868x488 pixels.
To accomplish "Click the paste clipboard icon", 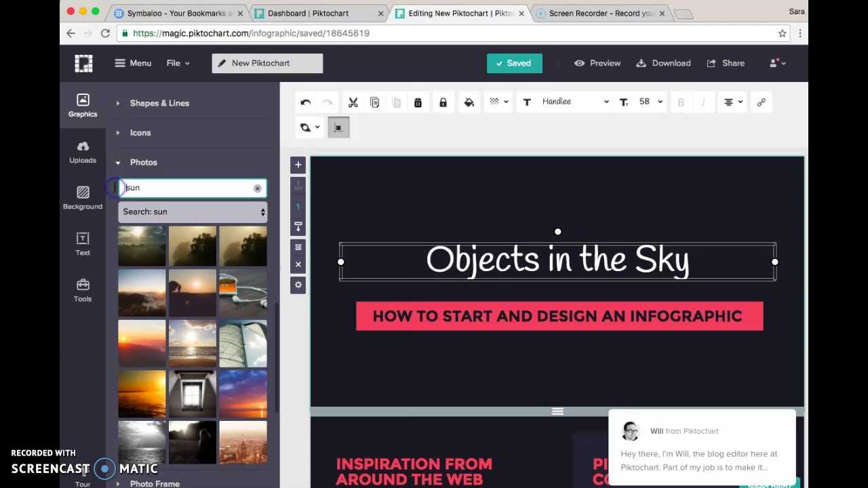I will click(x=396, y=102).
